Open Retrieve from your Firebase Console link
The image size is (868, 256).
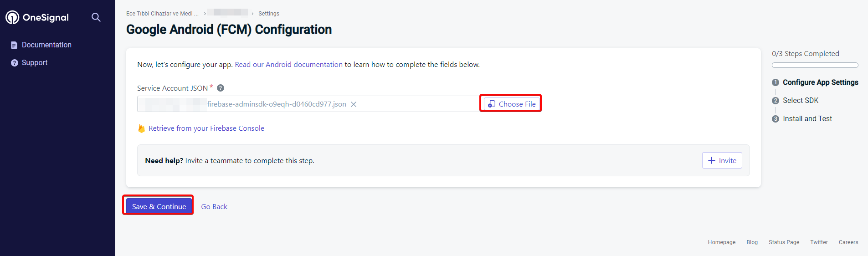[206, 128]
